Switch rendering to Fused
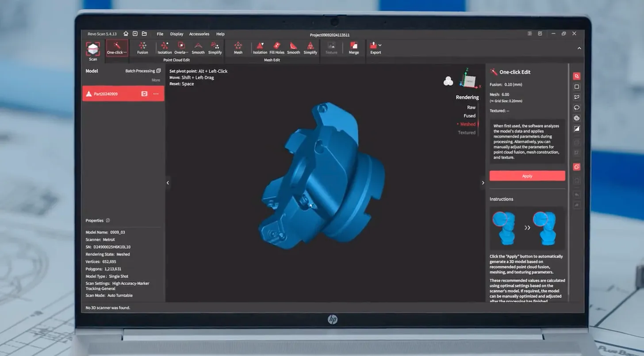The height and width of the screenshot is (356, 644). [x=469, y=116]
